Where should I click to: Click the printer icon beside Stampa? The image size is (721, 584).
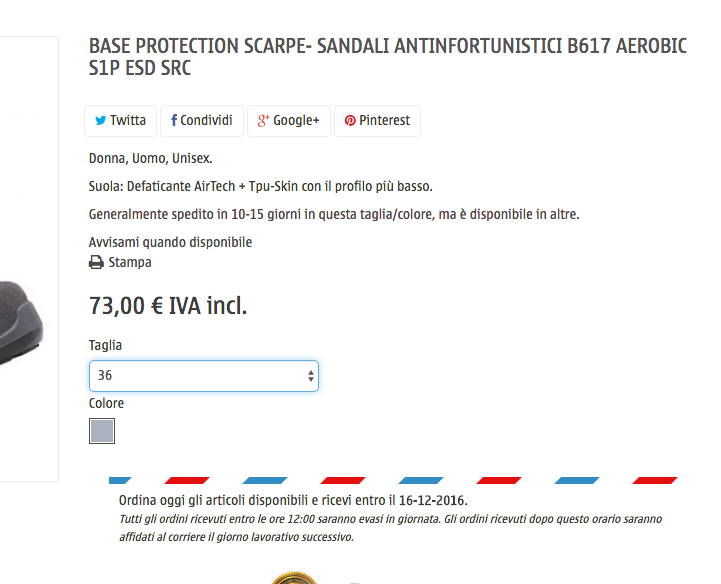96,263
